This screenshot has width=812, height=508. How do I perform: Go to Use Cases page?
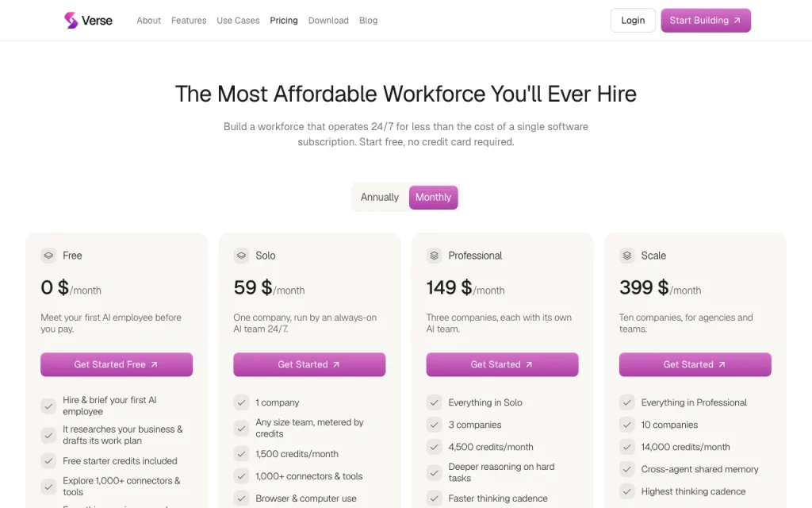coord(238,20)
